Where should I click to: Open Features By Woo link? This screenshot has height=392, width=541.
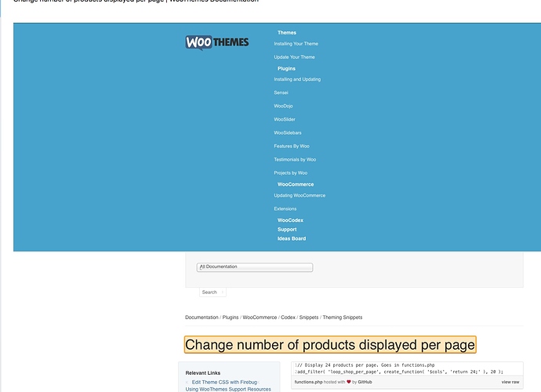pyautogui.click(x=292, y=147)
